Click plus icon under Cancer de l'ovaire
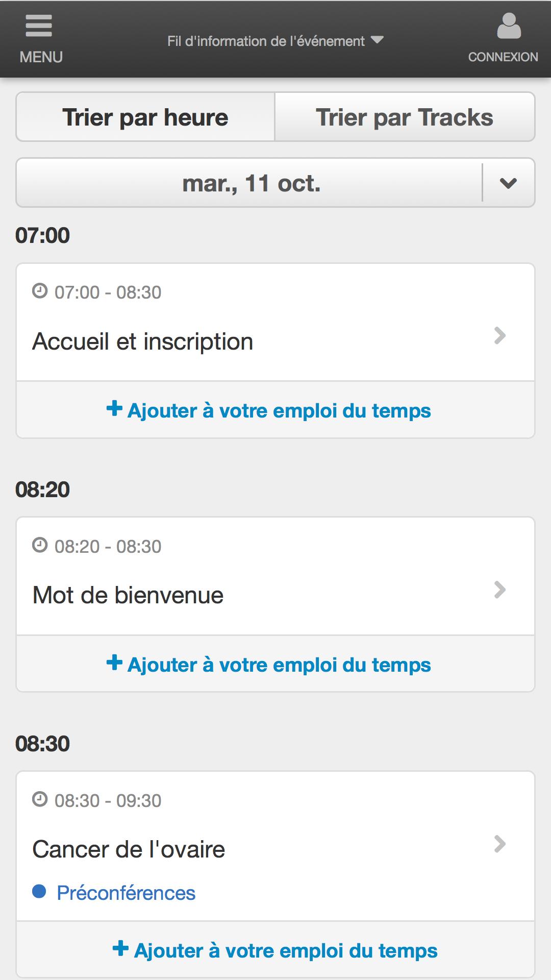This screenshot has height=980, width=551. 120,948
